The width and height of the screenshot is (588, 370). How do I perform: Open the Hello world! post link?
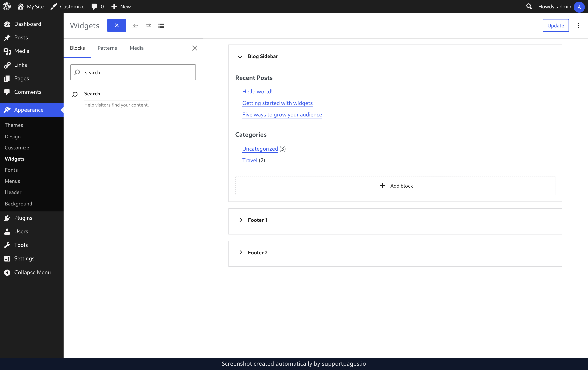(257, 92)
